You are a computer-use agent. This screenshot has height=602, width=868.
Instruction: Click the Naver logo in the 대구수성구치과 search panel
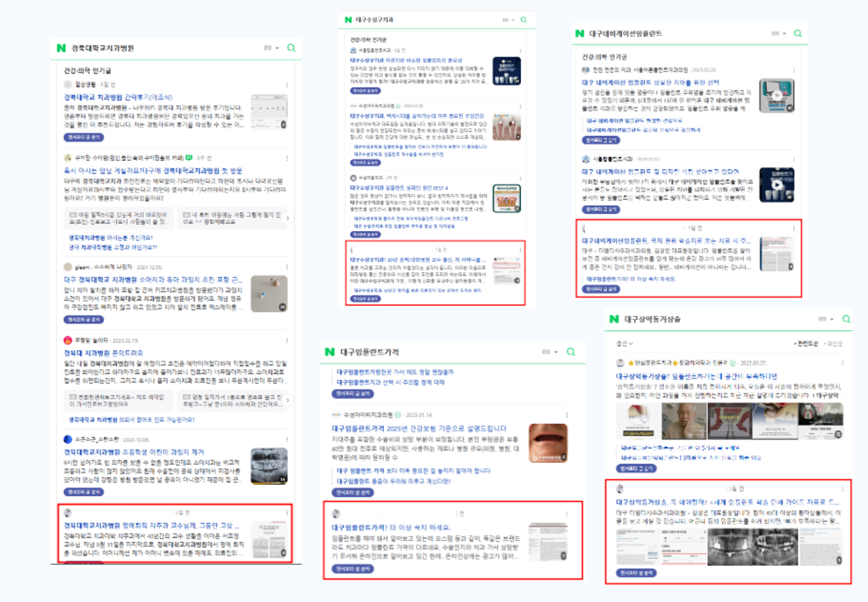point(348,20)
